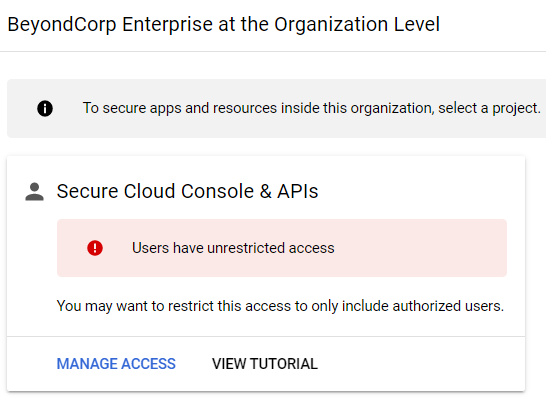Click the person icon beside Secure Cloud Console
The height and width of the screenshot is (400, 546).
pos(34,191)
